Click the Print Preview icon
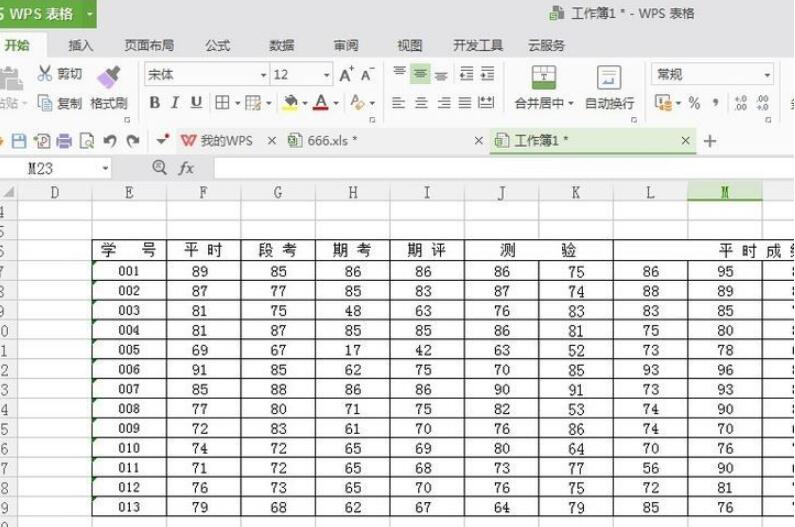The image size is (795, 527). point(87,140)
